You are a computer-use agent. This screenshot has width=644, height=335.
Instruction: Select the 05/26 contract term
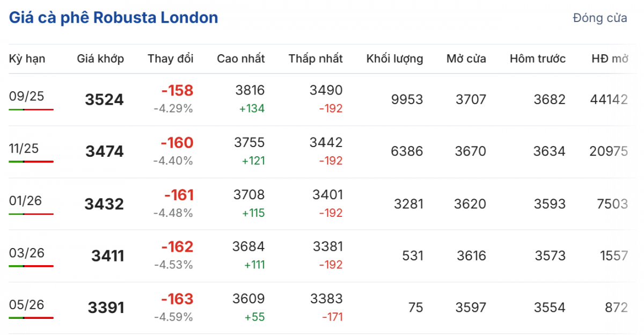(27, 304)
